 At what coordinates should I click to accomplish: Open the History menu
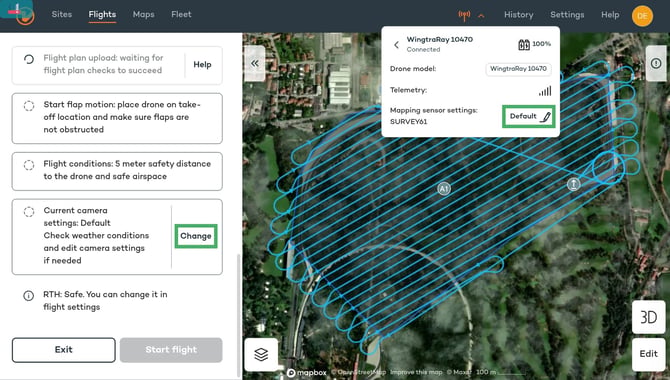(518, 15)
